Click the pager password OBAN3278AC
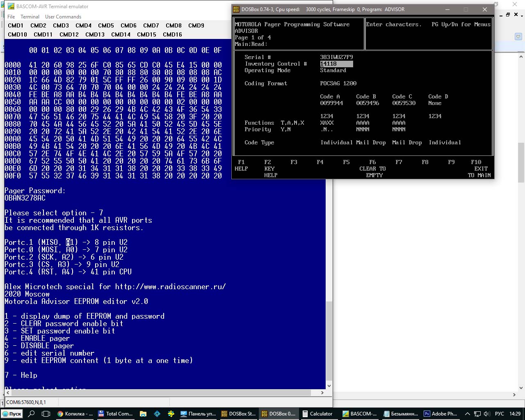Screen dimensions: 525x420 (25, 198)
